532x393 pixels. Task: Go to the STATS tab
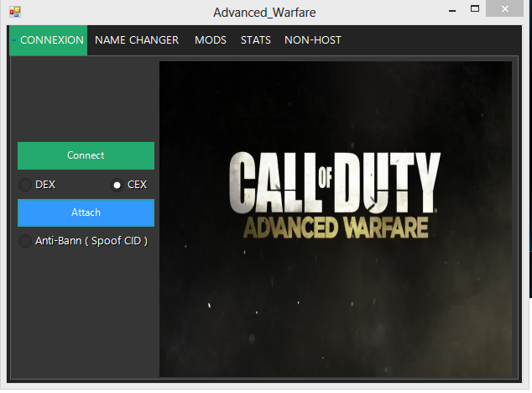pyautogui.click(x=255, y=40)
